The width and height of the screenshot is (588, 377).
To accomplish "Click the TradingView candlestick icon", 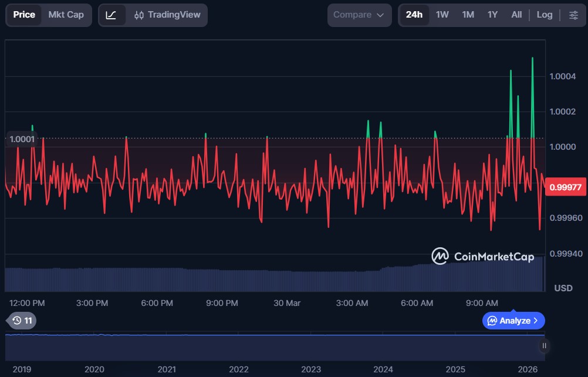I will 139,15.
